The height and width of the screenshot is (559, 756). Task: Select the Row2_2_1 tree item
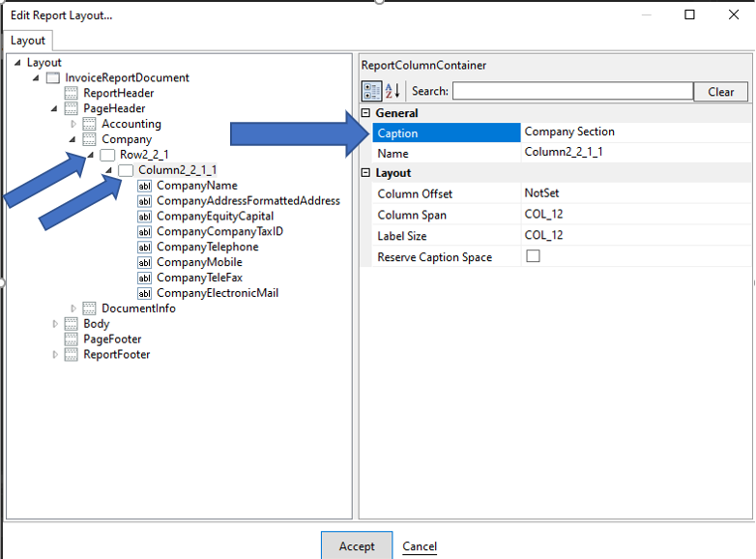(144, 155)
